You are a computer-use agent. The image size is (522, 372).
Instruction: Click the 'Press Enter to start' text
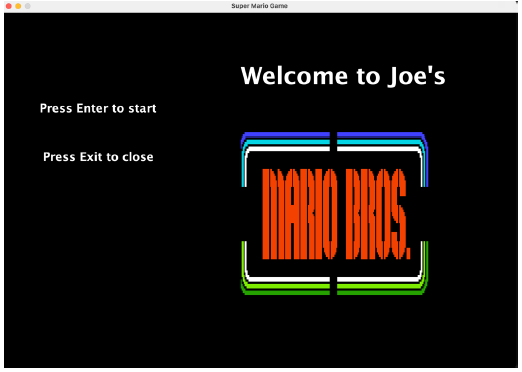(x=98, y=108)
